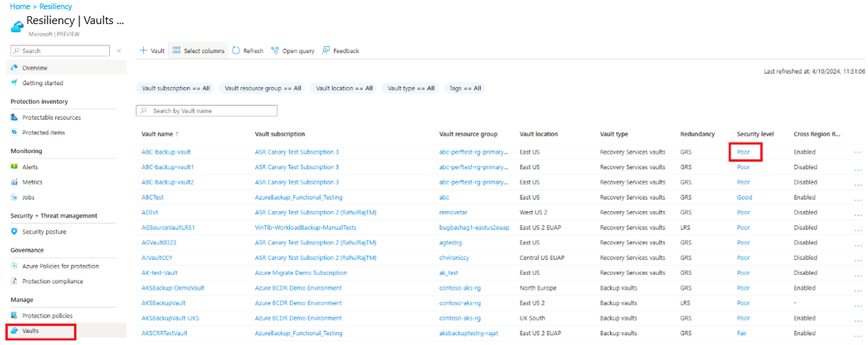Click the Vaults cloud icon in sidebar
The image size is (868, 345).
coord(14,331)
